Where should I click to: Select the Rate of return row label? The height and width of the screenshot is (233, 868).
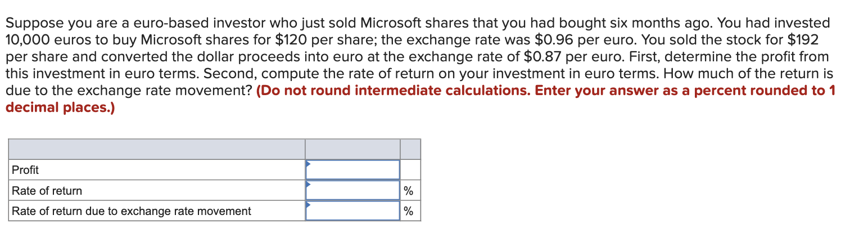click(47, 191)
